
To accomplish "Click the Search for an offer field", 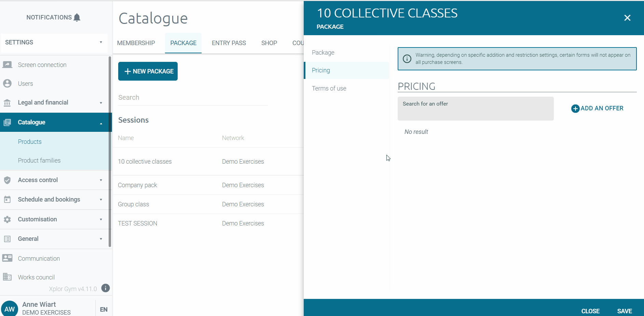I will point(475,109).
